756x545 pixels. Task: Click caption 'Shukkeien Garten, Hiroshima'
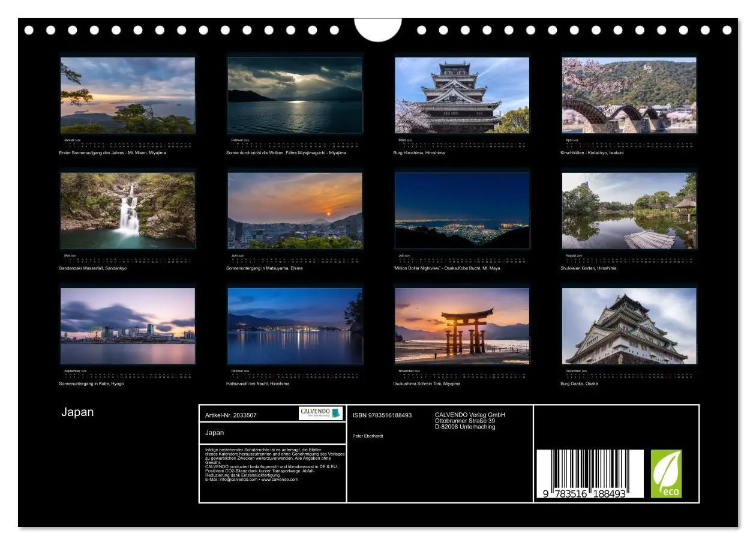(589, 268)
